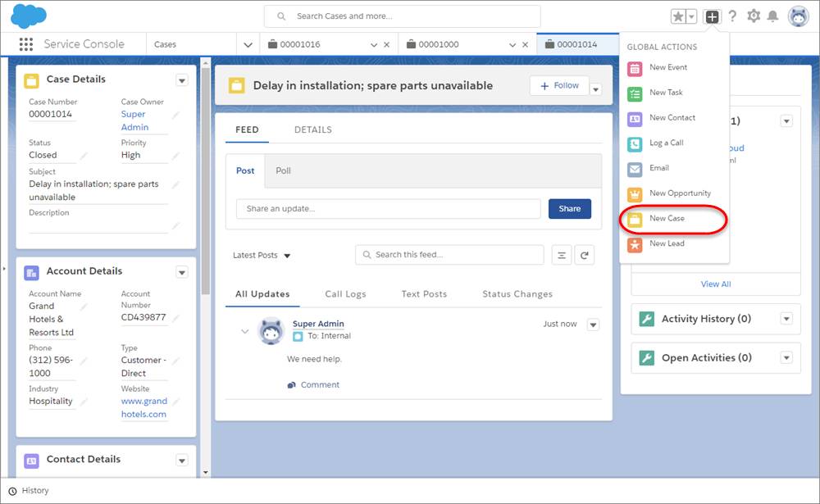Open the Help question mark icon
Viewport: 820px width, 504px height.
732,16
